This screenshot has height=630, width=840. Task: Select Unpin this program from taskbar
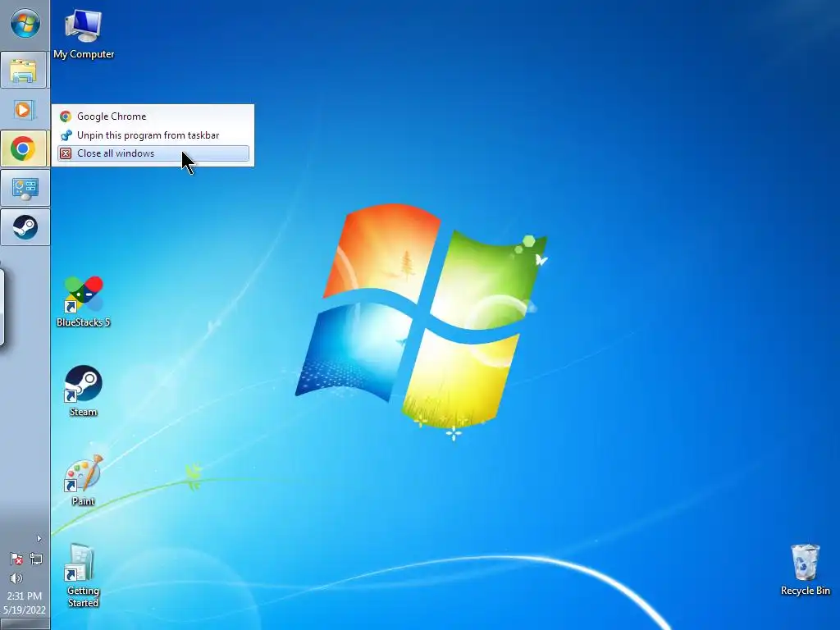[153, 135]
